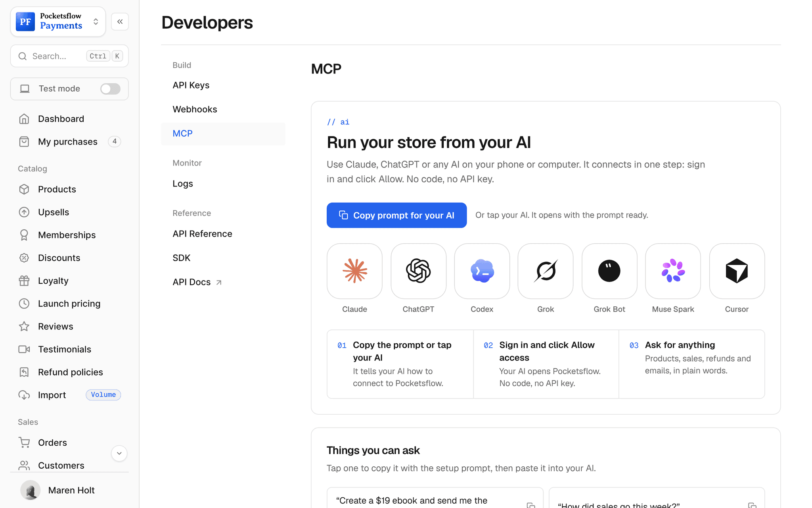Screen dimensions: 812x508
Task: Collapse sidebar with double-chevron icon
Action: click(x=120, y=21)
